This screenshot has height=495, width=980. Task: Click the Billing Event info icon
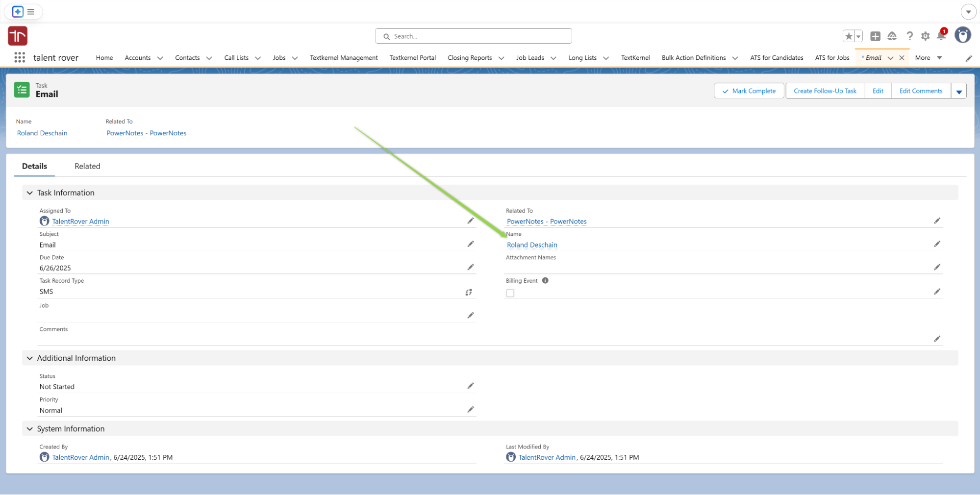click(x=545, y=281)
